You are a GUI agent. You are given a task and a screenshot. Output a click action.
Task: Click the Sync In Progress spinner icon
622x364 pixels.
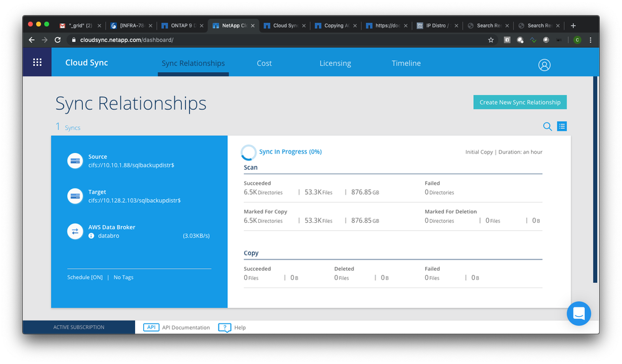[x=248, y=152]
